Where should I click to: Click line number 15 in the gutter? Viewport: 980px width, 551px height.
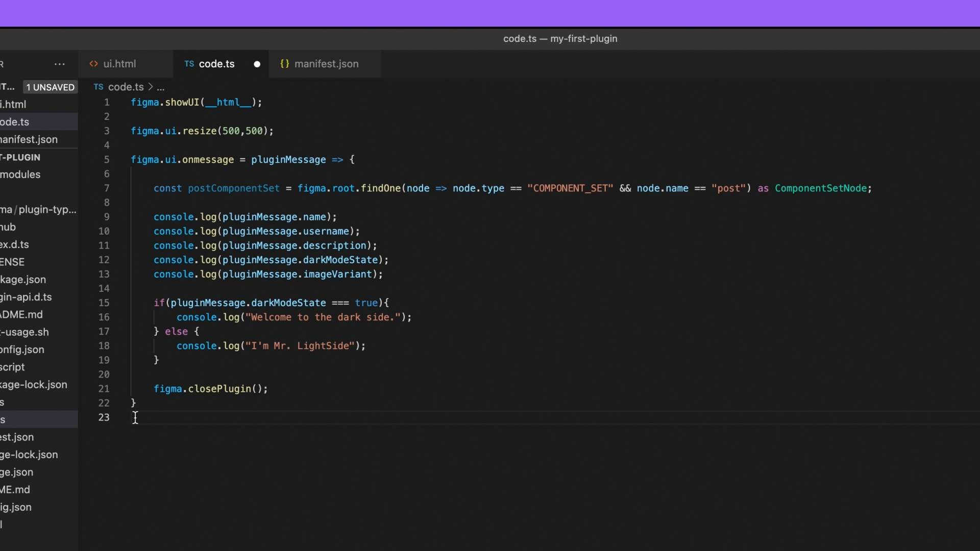(104, 303)
